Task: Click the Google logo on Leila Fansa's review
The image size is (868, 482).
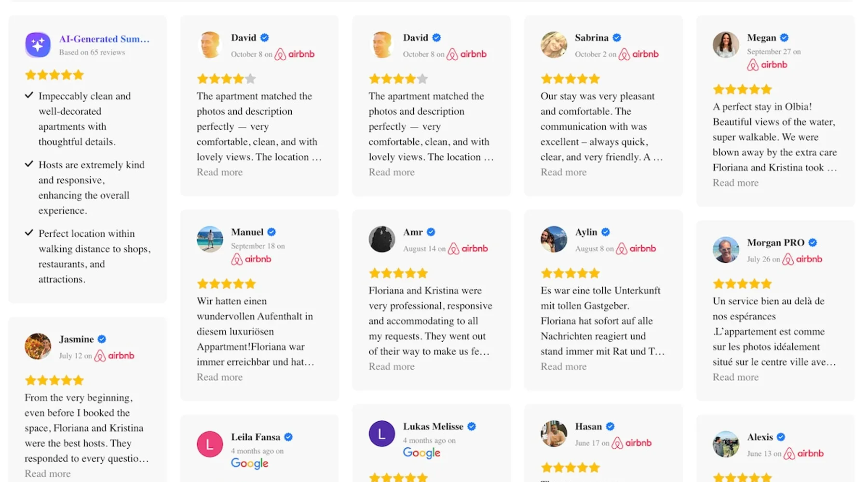Action: (x=249, y=463)
